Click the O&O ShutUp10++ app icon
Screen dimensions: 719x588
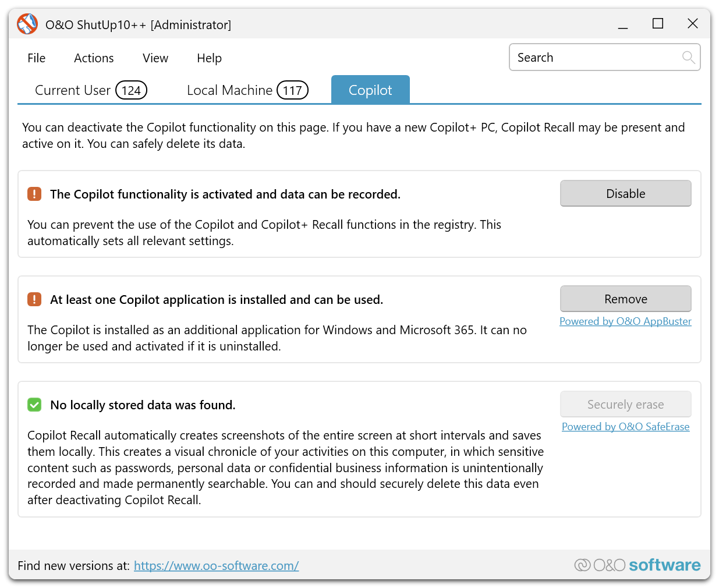click(27, 24)
